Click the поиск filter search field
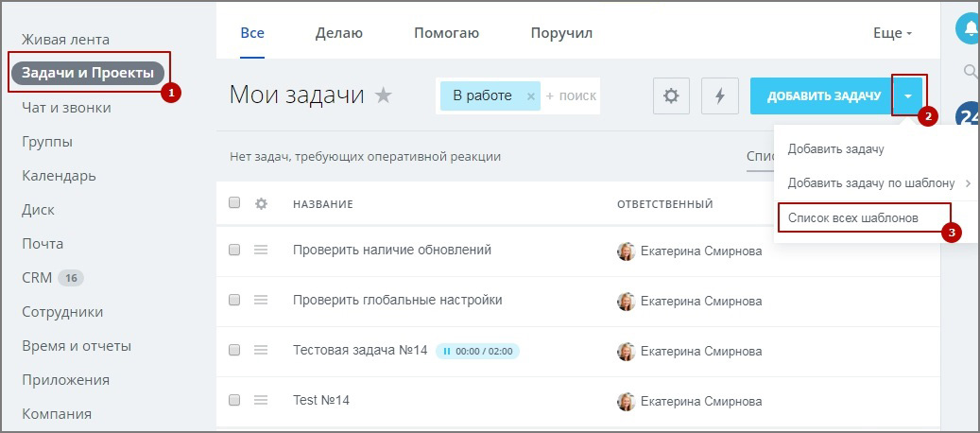980x433 pixels. 573,95
